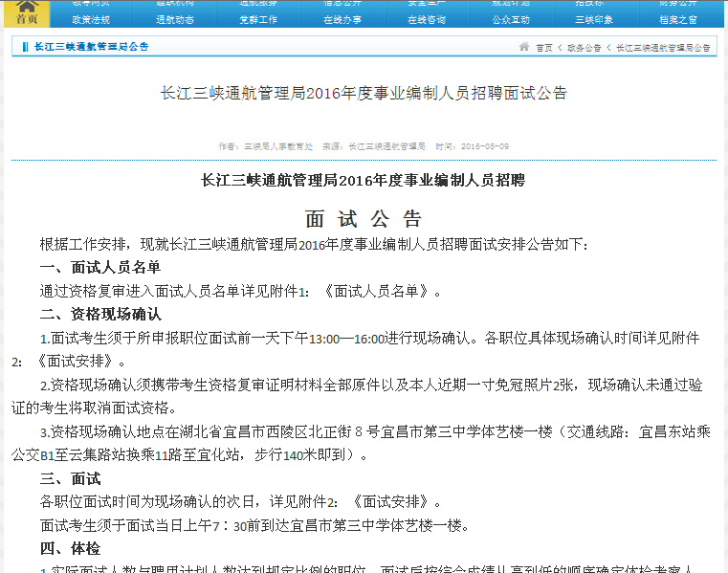
Task: Open 三峡印象 navigation item
Action: coord(594,20)
